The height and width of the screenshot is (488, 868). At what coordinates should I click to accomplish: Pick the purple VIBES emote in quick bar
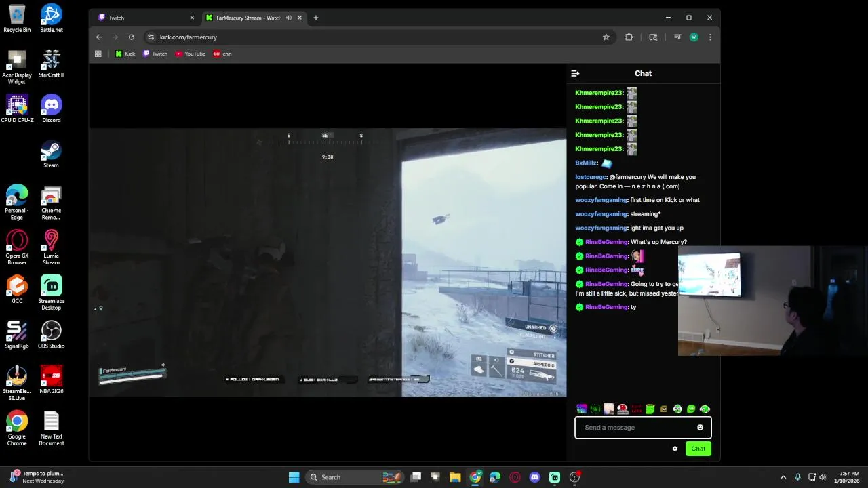(582, 409)
